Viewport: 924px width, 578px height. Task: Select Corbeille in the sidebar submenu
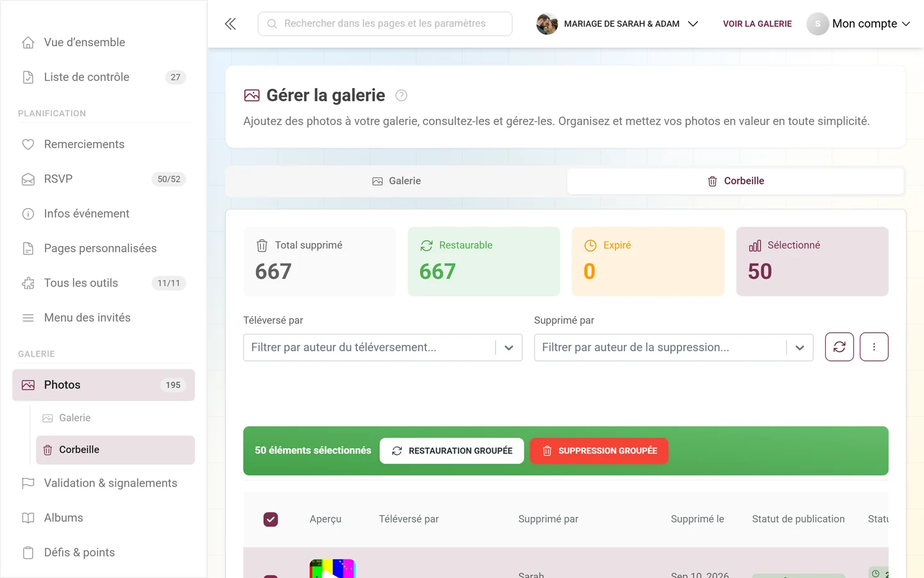coord(116,450)
